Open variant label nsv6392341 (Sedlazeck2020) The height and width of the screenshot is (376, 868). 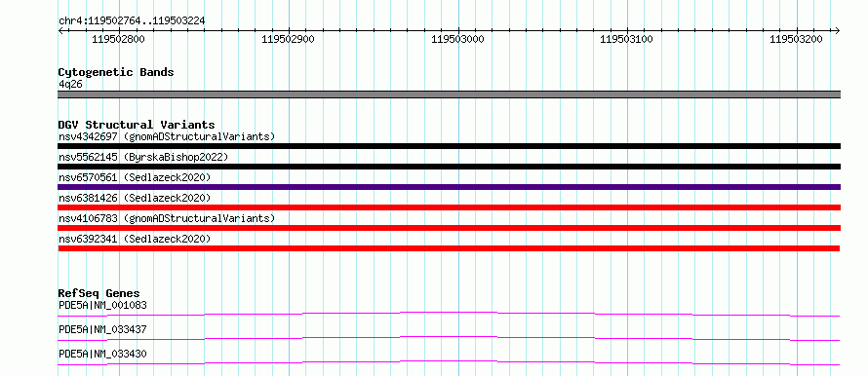(135, 239)
